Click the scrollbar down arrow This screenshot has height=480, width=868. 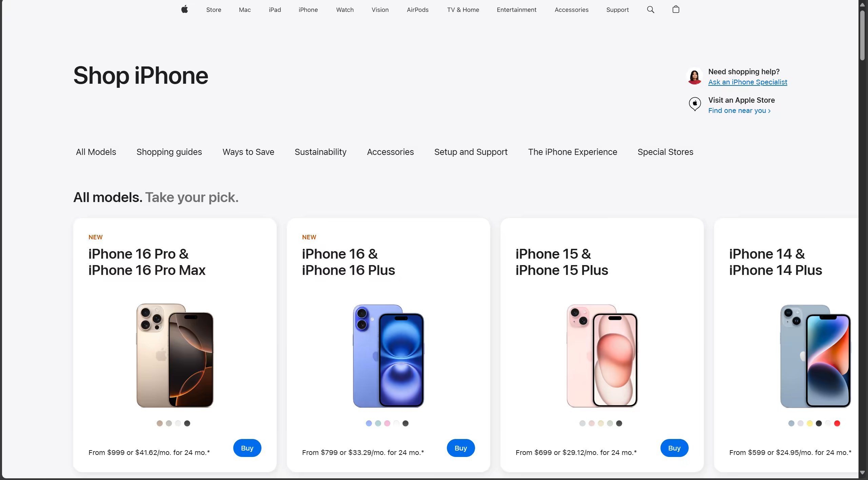862,473
